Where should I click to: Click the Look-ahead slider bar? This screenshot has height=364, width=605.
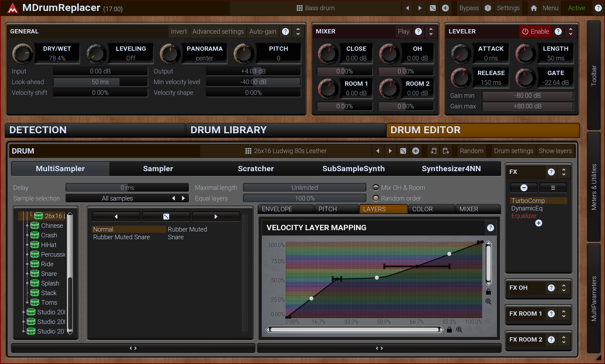100,82
